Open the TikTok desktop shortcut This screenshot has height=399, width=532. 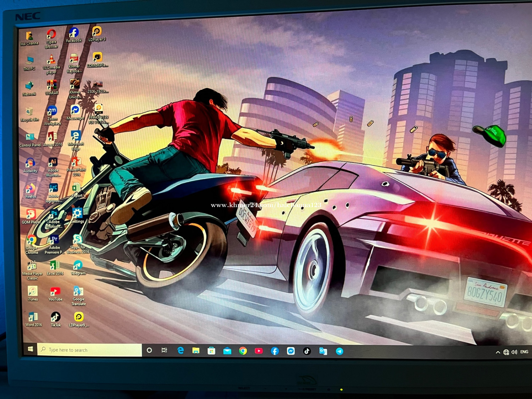tap(56, 320)
